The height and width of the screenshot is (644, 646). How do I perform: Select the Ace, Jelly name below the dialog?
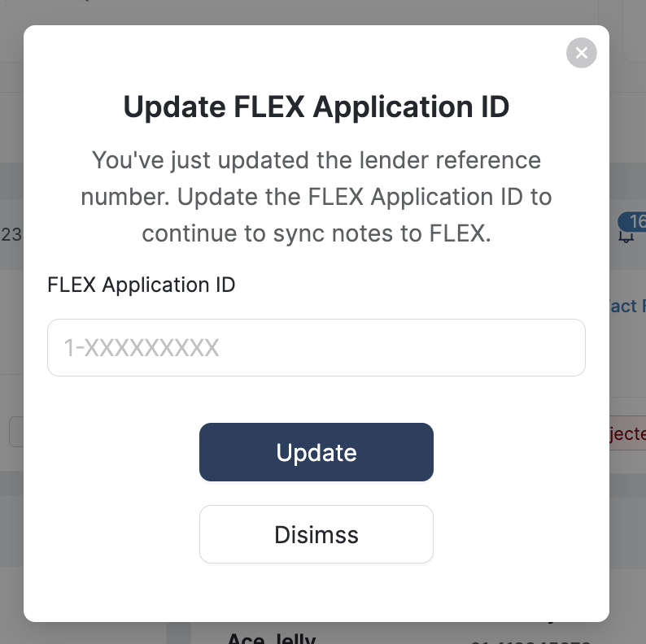271,637
